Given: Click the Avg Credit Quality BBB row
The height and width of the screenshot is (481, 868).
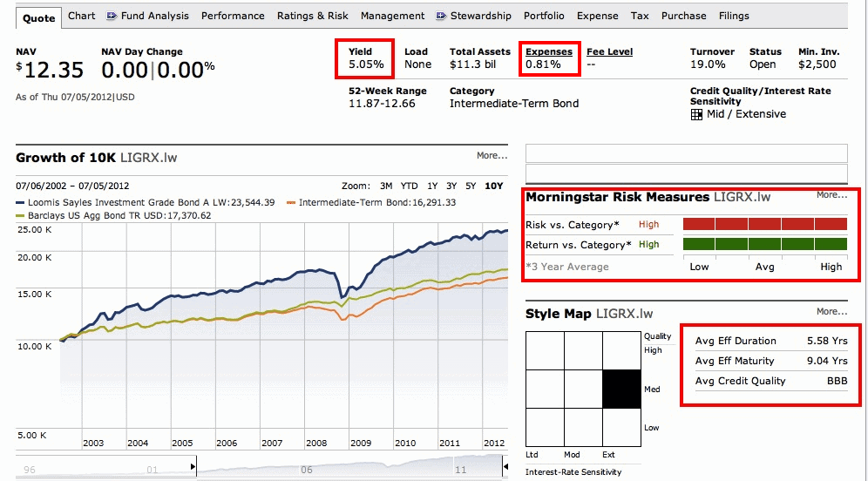Looking at the screenshot, I should click(771, 381).
